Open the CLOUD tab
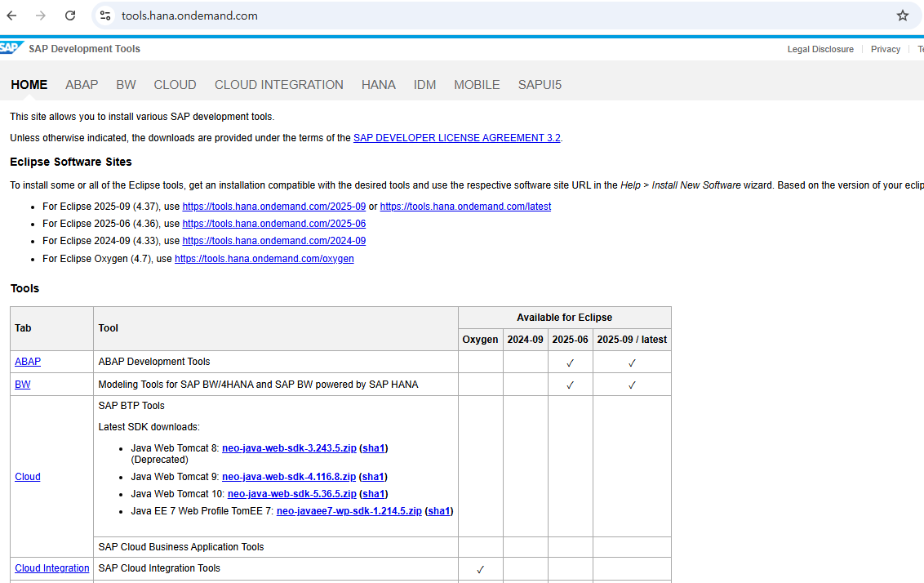This screenshot has width=924, height=583. (175, 85)
